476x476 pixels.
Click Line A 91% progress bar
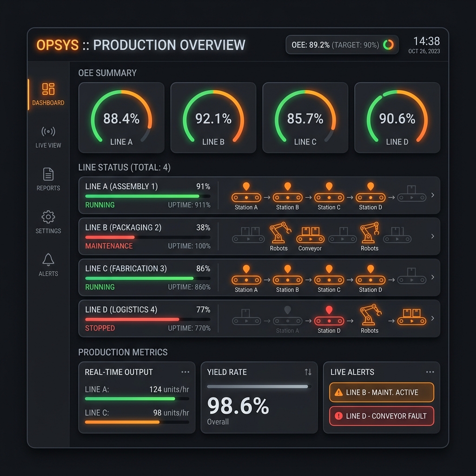click(x=148, y=196)
